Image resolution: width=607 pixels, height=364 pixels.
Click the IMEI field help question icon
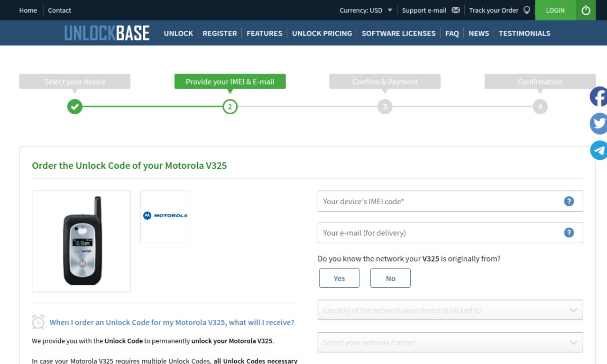coord(569,201)
